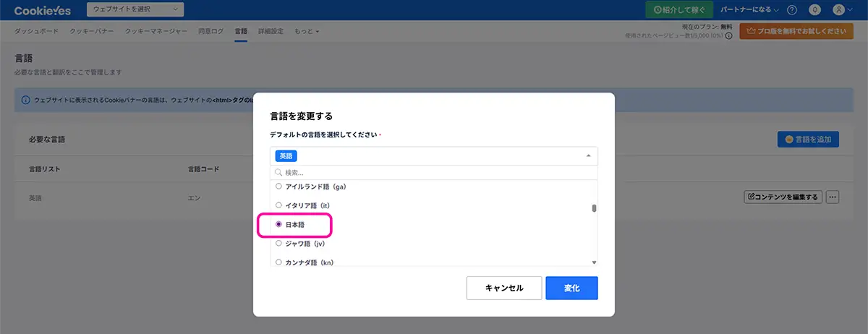868x334 pixels.
Task: Select the イタリア語 (it) radio option
Action: click(x=278, y=205)
